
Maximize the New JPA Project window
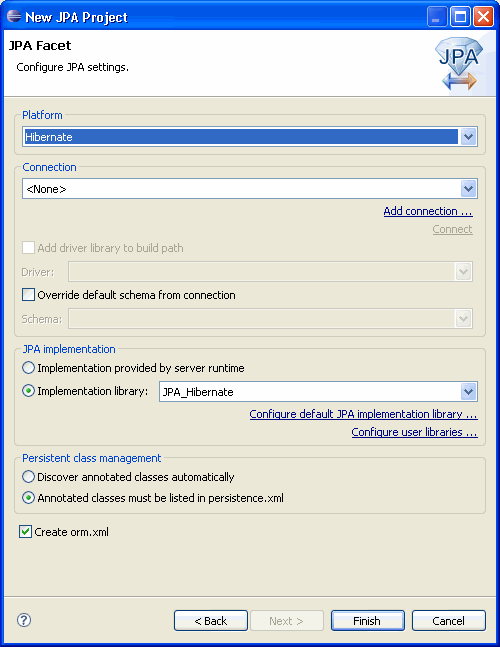[x=460, y=17]
